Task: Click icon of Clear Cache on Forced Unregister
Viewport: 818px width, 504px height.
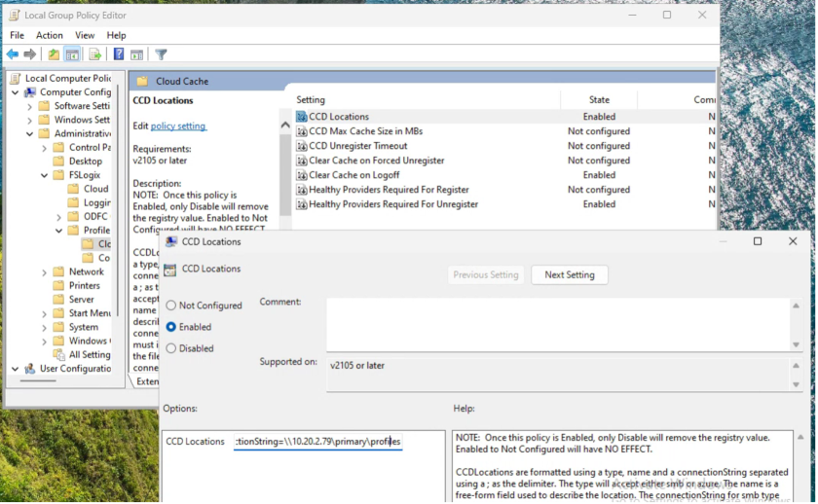Action: pyautogui.click(x=302, y=161)
